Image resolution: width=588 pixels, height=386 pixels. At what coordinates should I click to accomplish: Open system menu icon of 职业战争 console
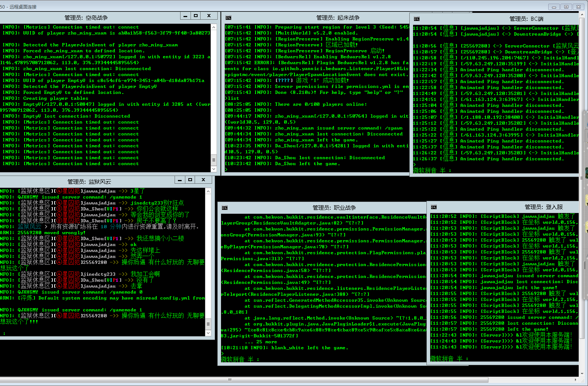click(x=225, y=208)
